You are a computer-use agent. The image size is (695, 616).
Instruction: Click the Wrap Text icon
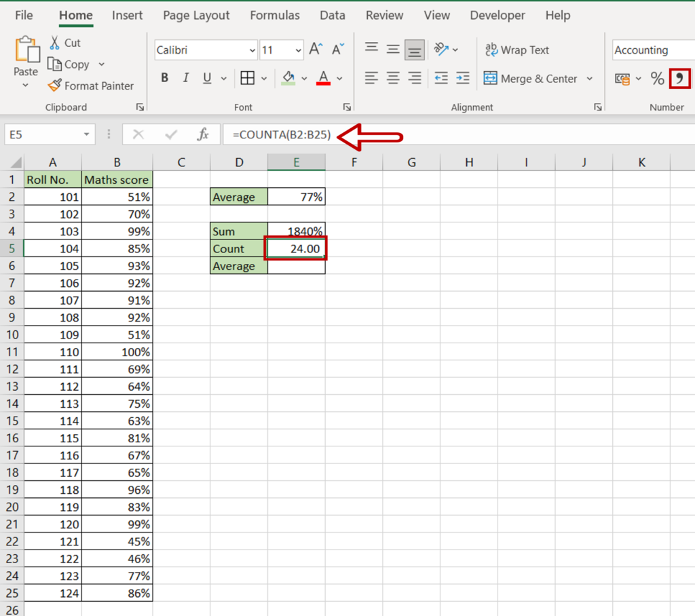pos(517,50)
